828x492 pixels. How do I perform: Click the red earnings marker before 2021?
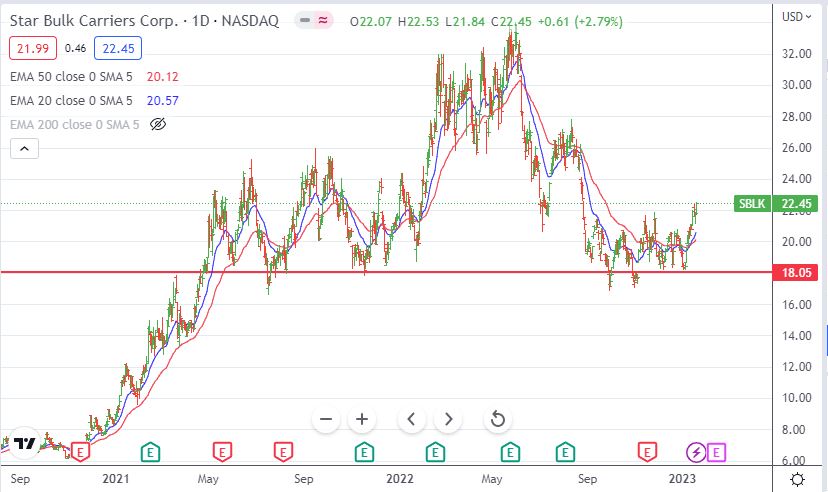80,452
